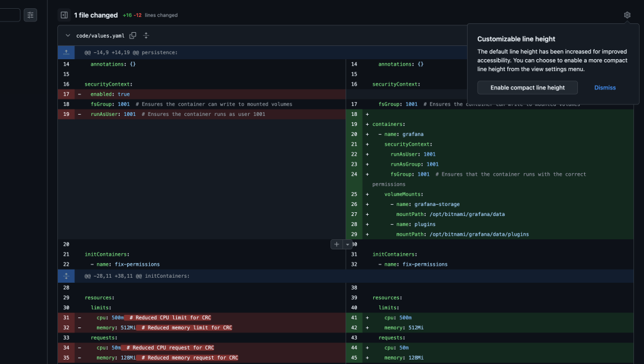This screenshot has height=364, width=644.
Task: Dismiss the customizable line height popup
Action: coord(604,88)
